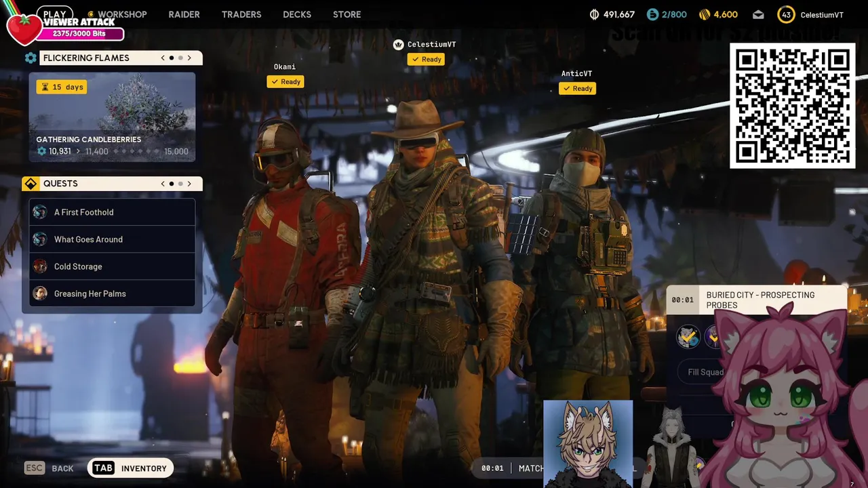
Task: Click first squad member avatar with checkmark
Action: (688, 337)
